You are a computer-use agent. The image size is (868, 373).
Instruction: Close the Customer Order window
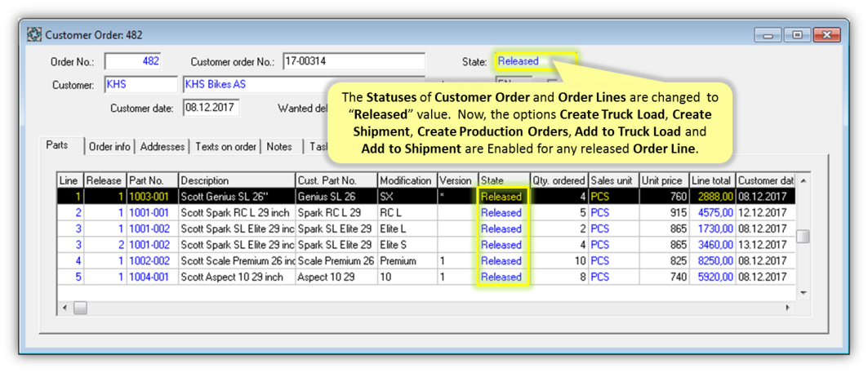827,35
